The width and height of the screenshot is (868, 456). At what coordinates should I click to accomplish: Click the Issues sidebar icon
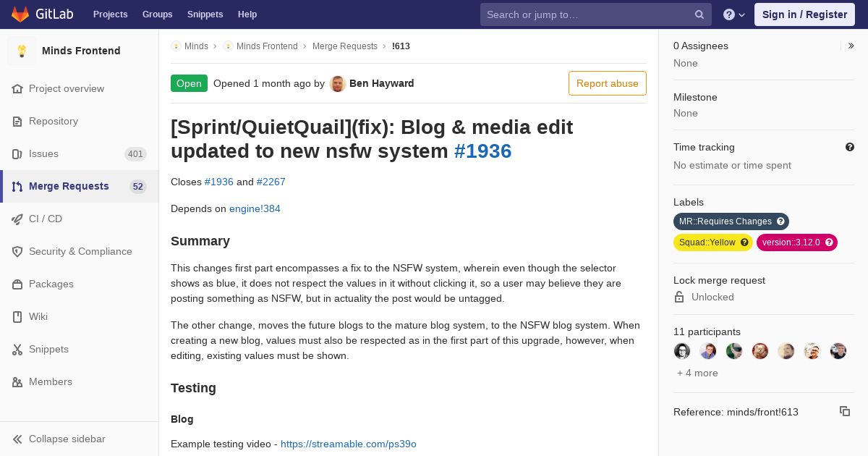click(x=17, y=153)
